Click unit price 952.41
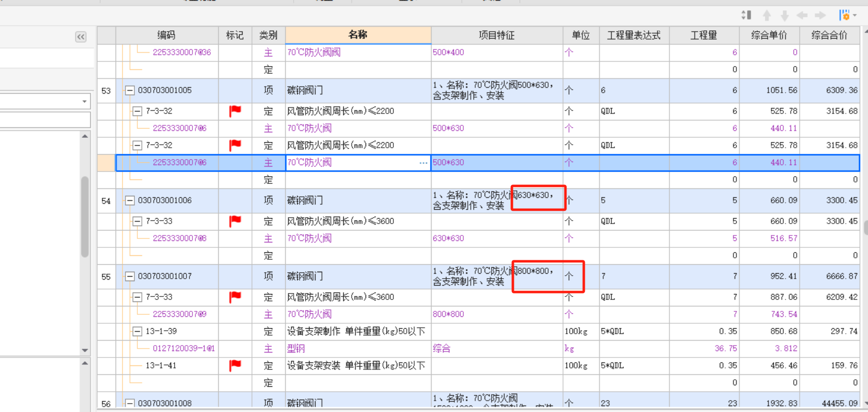The width and height of the screenshot is (868, 412). (x=784, y=276)
